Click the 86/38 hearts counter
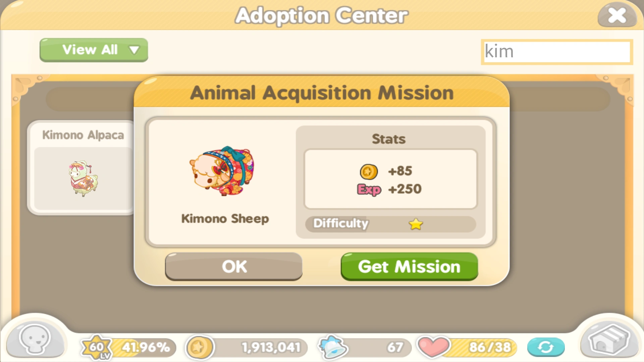This screenshot has height=362, width=644. click(490, 347)
